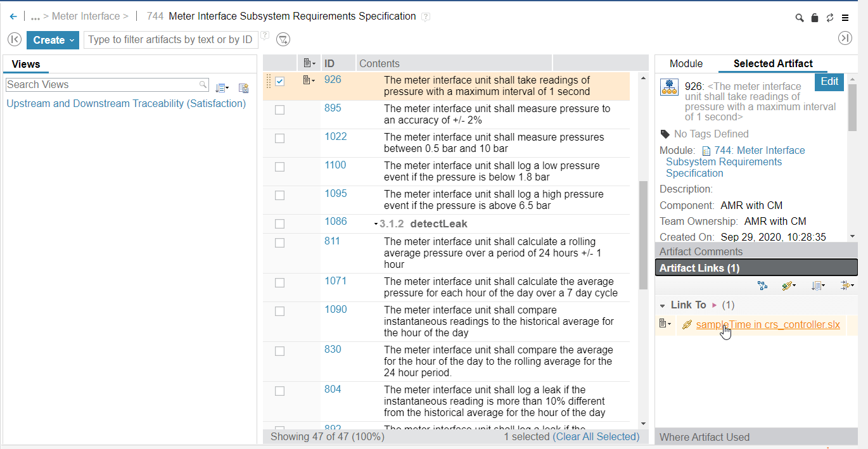
Task: Click the artifact filter text field
Action: [170, 40]
